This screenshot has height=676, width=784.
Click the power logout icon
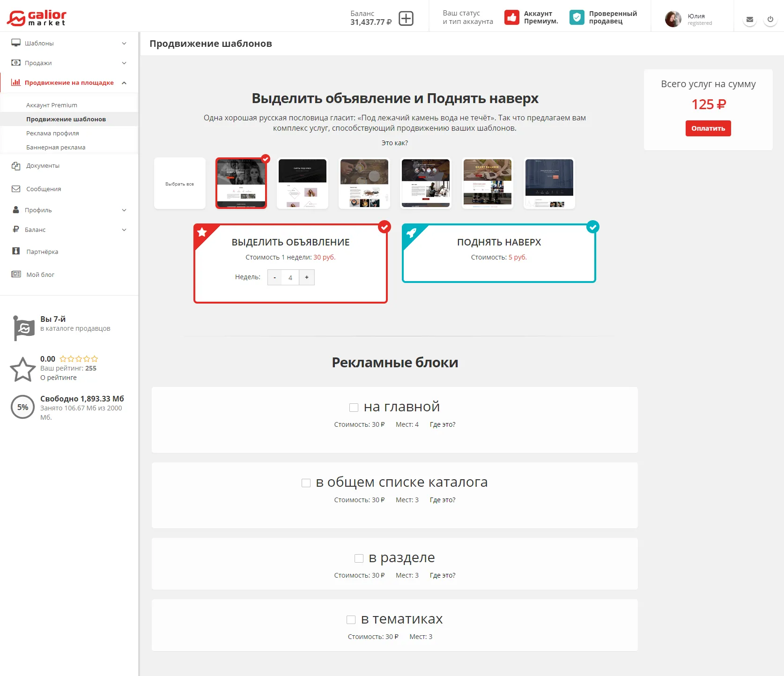point(770,20)
